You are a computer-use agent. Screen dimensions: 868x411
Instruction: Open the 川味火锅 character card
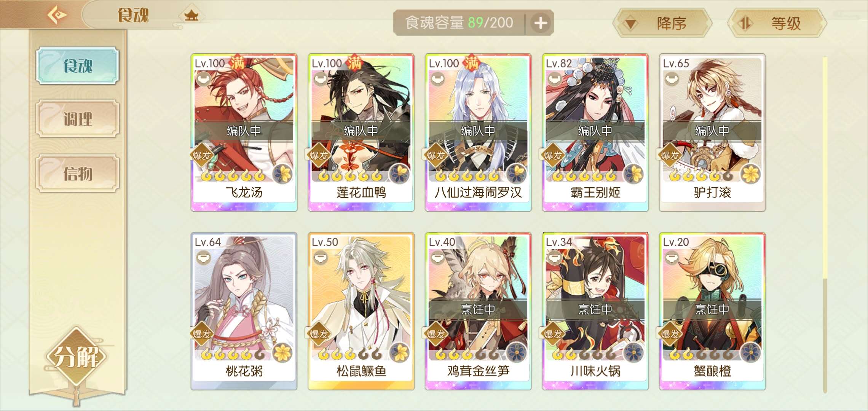click(595, 311)
